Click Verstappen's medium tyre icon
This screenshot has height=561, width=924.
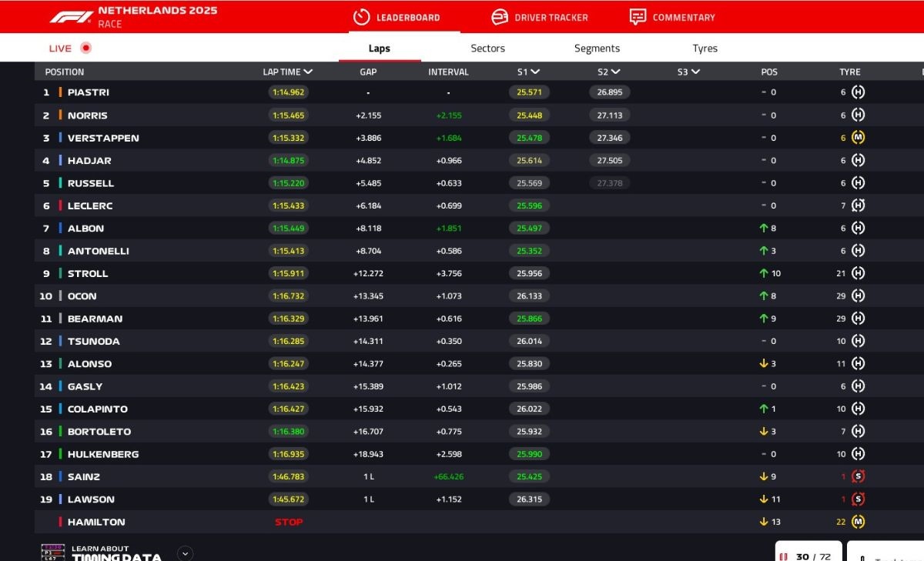click(858, 138)
